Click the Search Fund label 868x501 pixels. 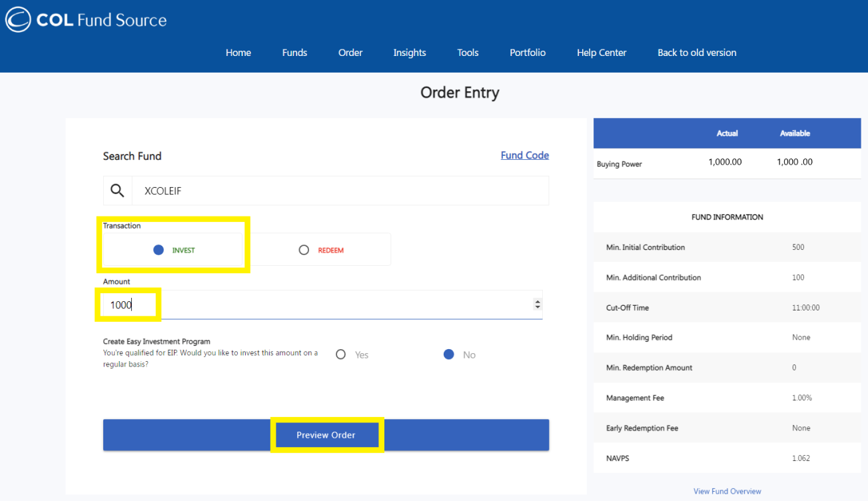132,156
